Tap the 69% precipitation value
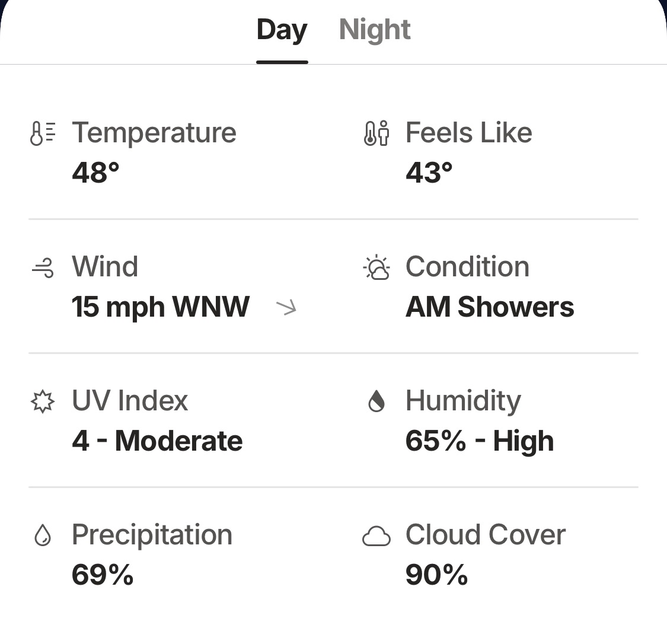 (x=103, y=575)
